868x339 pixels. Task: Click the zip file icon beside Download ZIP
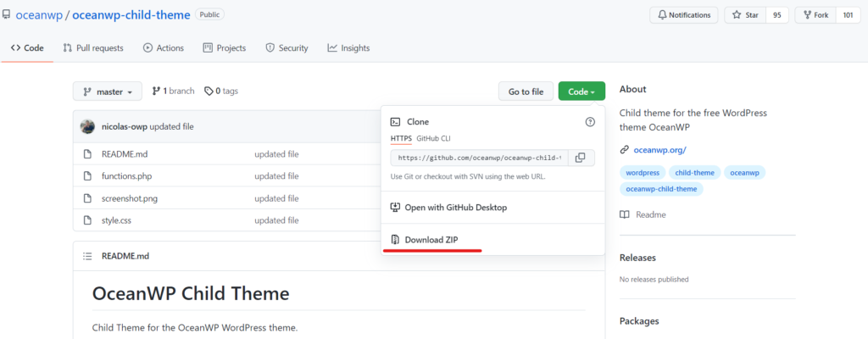click(x=395, y=240)
